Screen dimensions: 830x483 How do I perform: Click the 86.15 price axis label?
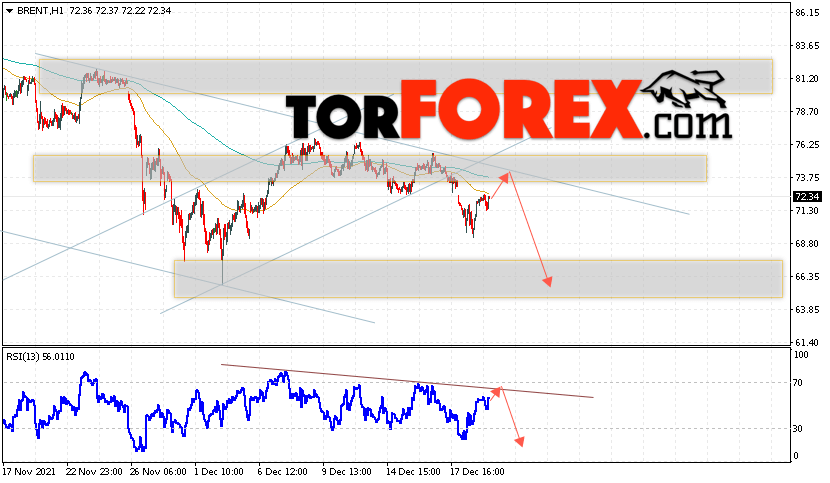(x=807, y=13)
